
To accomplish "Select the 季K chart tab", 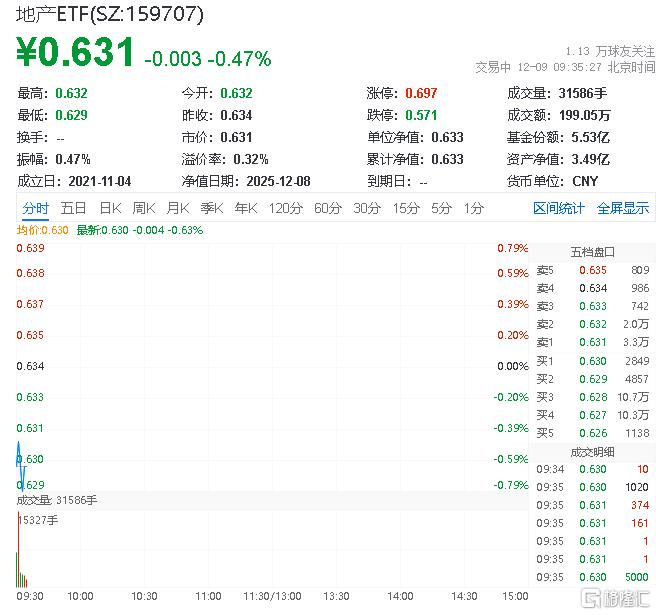I will point(211,208).
